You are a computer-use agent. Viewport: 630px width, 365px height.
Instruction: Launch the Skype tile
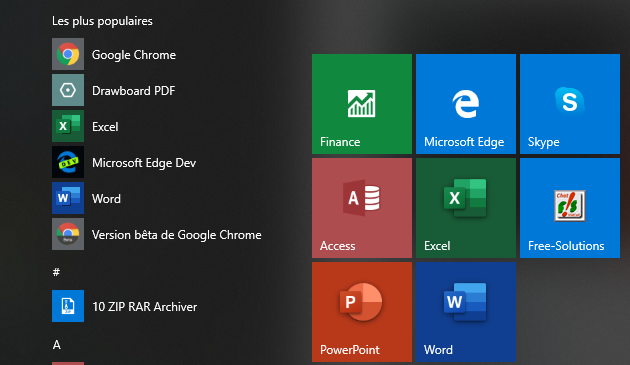(x=570, y=104)
